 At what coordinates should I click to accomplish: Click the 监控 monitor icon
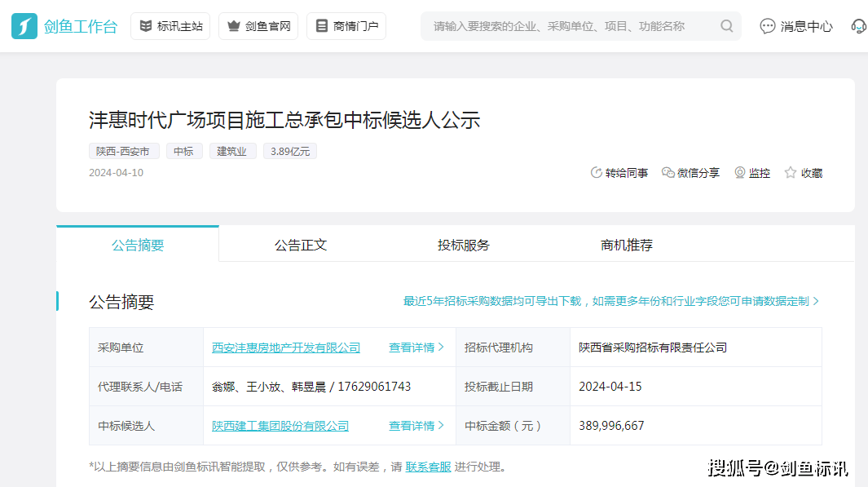(x=739, y=173)
